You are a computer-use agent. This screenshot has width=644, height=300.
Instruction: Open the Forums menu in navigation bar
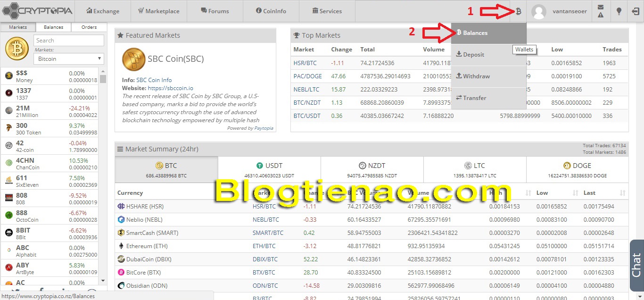pyautogui.click(x=215, y=11)
